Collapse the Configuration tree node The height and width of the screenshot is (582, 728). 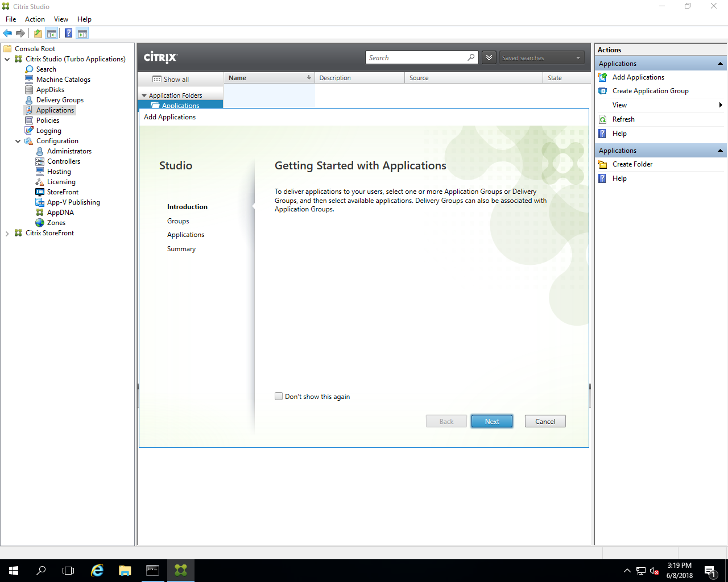click(x=18, y=140)
